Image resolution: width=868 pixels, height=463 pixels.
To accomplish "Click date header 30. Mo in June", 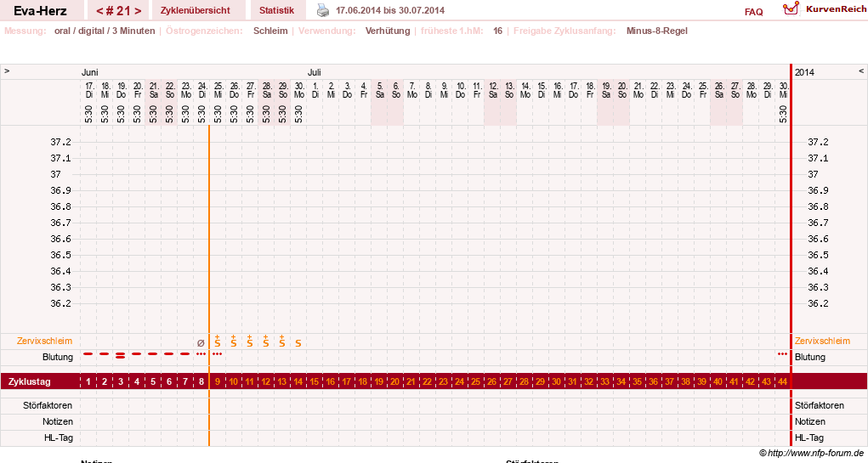I will click(x=299, y=90).
